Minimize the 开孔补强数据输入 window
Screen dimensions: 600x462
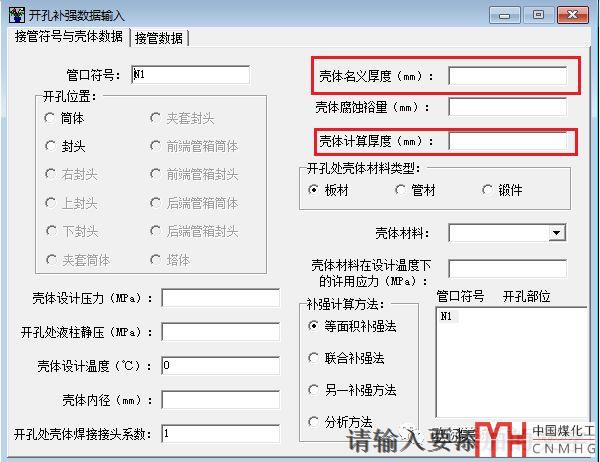505,15
